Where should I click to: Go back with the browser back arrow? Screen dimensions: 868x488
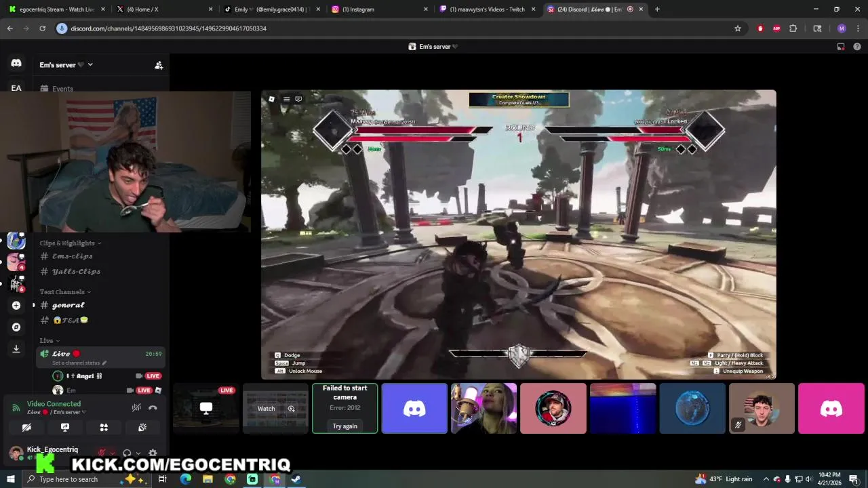pyautogui.click(x=10, y=28)
